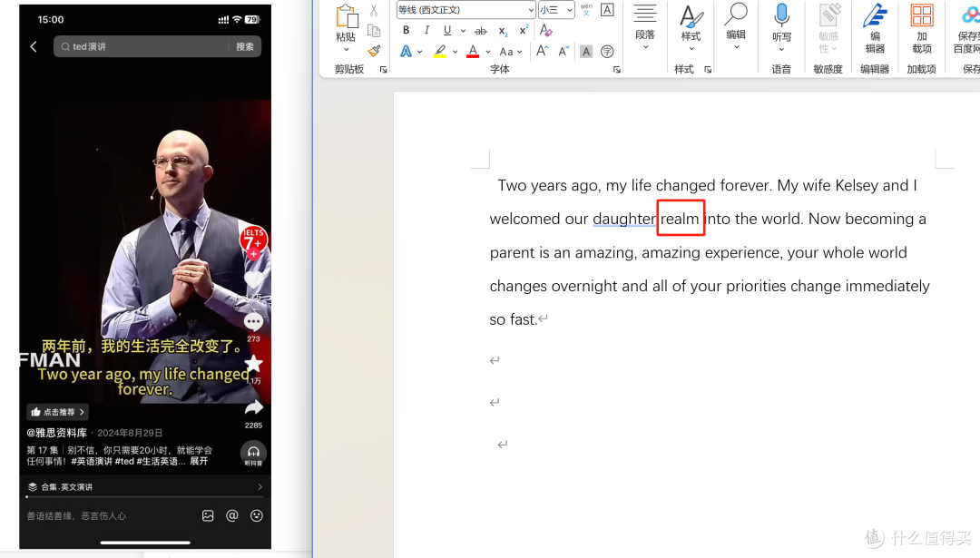This screenshot has height=558, width=980.
Task: Tap the image attachment icon in comment bar
Action: [x=208, y=515]
